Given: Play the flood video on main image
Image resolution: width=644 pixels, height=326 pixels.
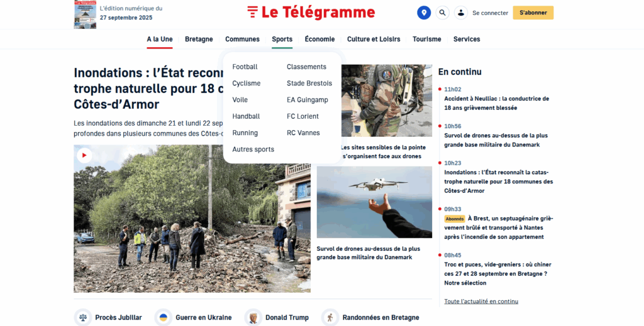Looking at the screenshot, I should (x=84, y=155).
